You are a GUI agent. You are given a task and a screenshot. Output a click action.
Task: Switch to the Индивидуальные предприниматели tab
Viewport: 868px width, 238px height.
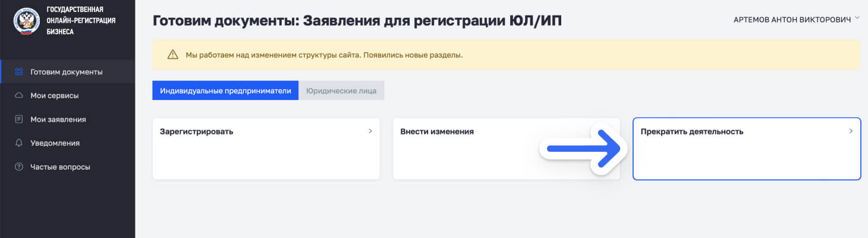pos(225,91)
